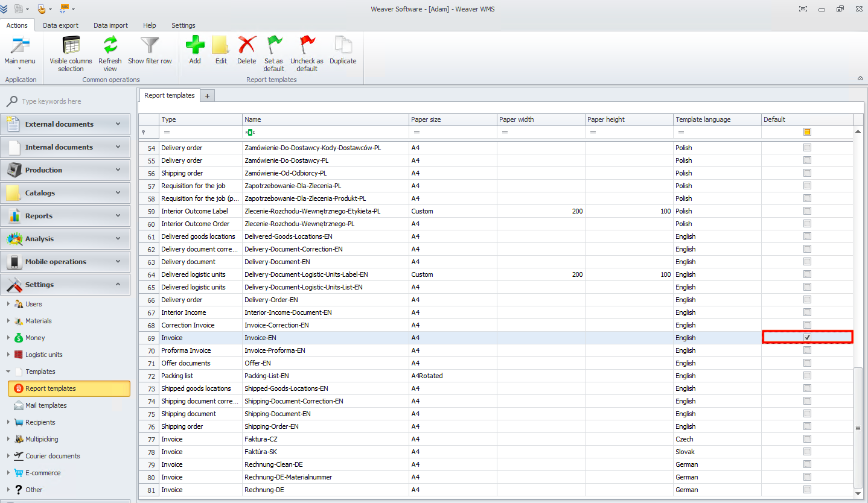
Task: Click the External documents panel icon
Action: tap(13, 124)
